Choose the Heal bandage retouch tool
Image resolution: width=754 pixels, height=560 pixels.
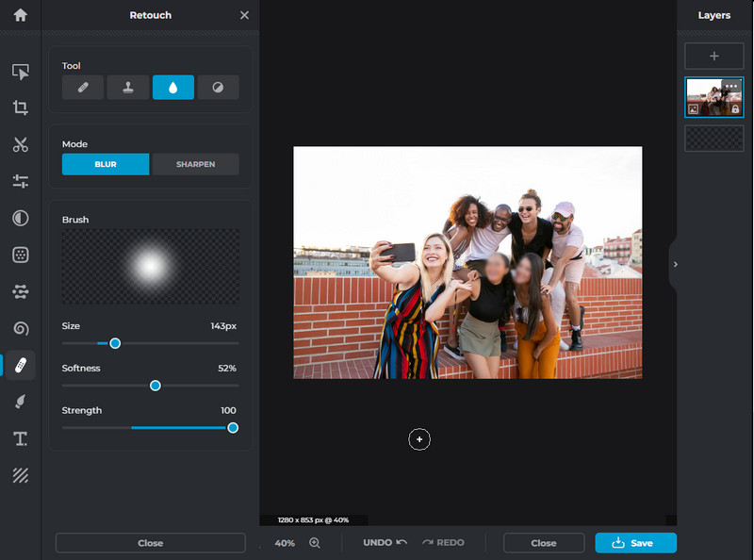[x=83, y=88]
